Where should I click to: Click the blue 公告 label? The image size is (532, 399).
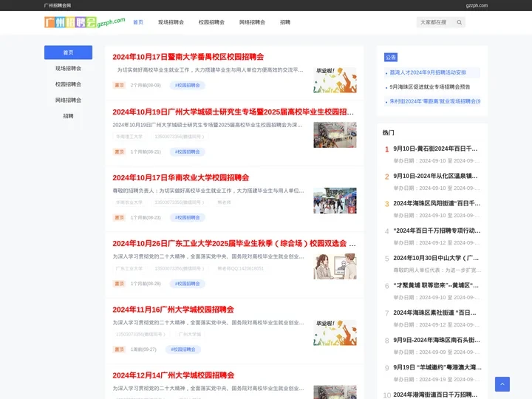391,58
